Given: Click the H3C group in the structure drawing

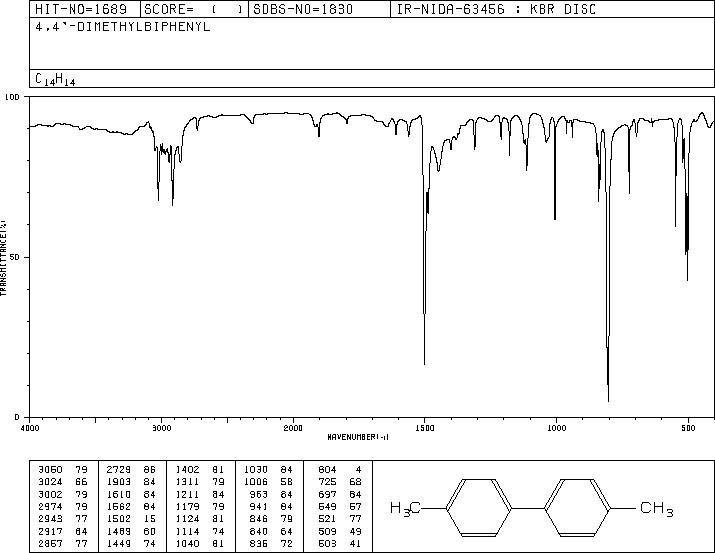Looking at the screenshot, I should [405, 508].
